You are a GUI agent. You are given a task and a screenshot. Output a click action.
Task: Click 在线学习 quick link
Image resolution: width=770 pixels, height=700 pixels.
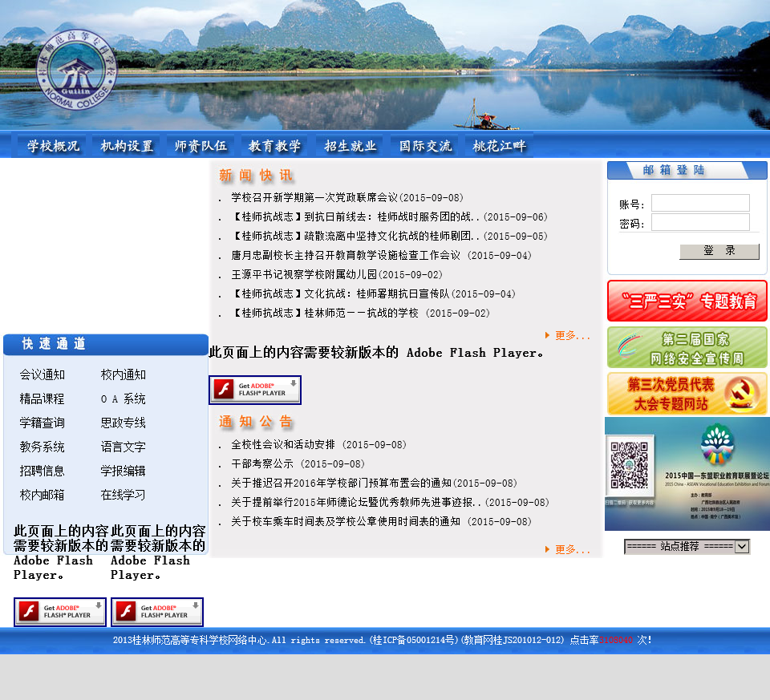click(124, 496)
